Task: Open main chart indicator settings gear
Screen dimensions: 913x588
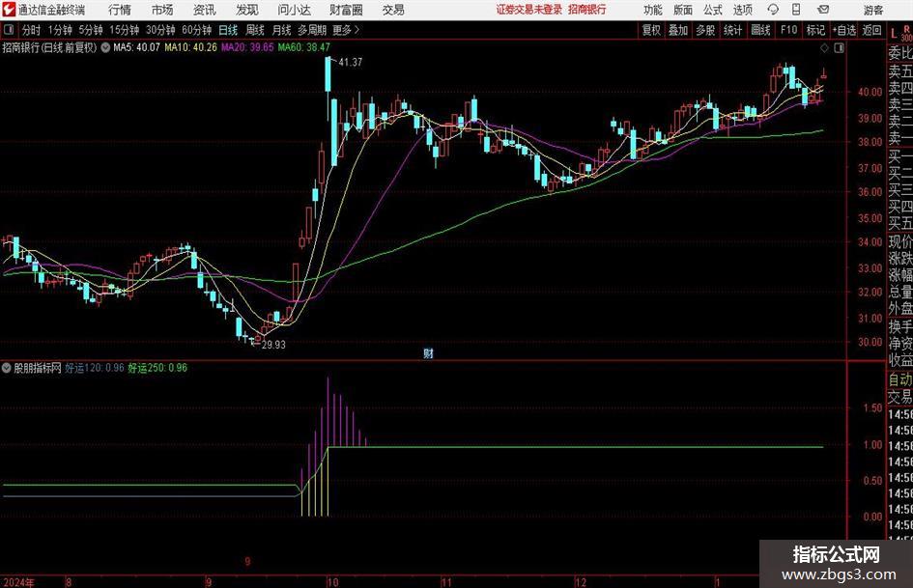Action: (x=105, y=47)
